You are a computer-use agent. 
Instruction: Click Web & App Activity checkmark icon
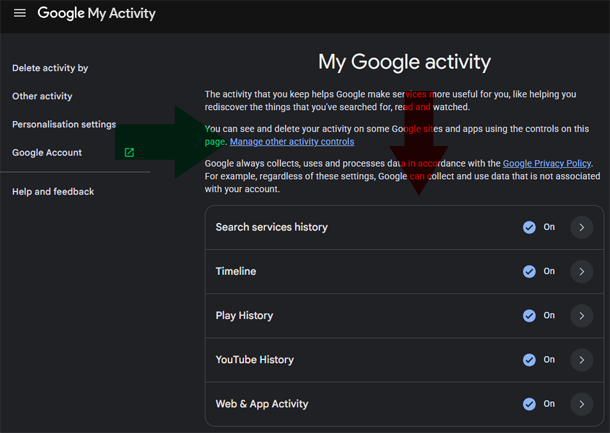point(529,404)
